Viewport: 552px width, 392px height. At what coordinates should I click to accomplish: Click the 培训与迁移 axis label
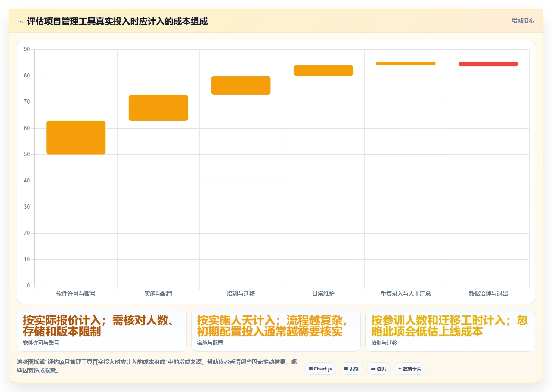[241, 293]
